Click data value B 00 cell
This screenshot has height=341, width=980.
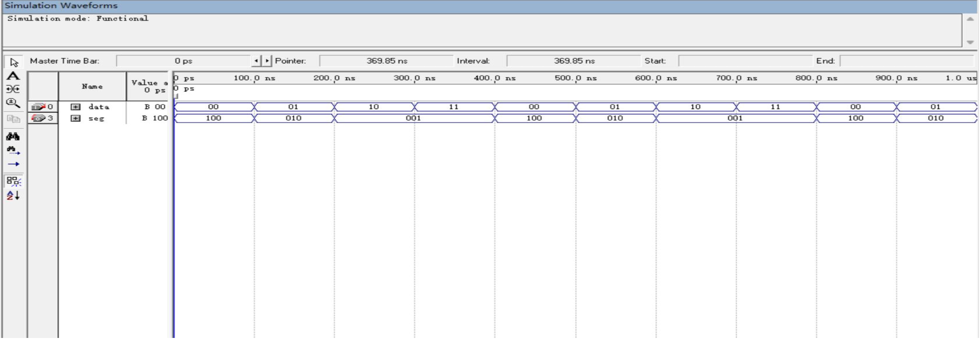click(x=155, y=107)
